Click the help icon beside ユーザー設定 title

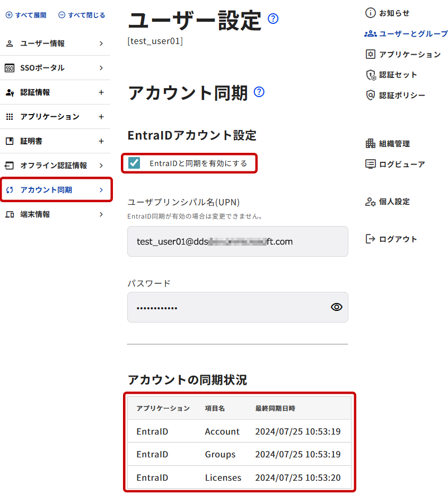273,19
